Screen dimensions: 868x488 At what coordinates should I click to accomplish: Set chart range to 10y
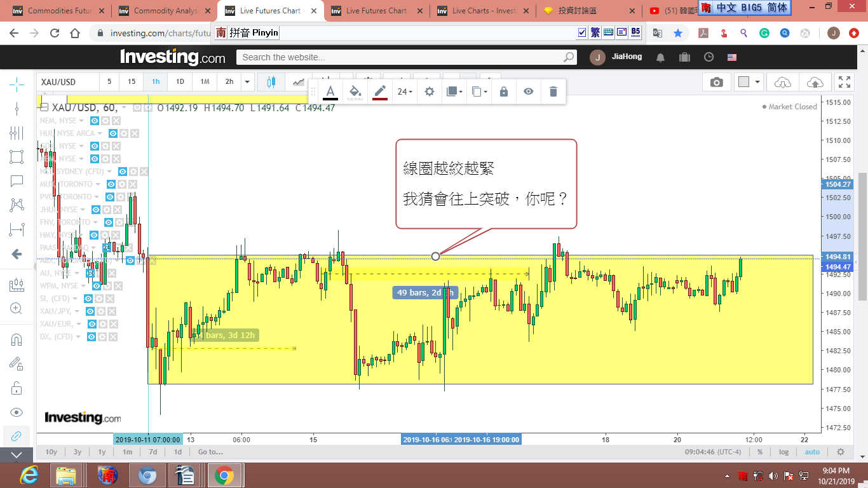51,452
